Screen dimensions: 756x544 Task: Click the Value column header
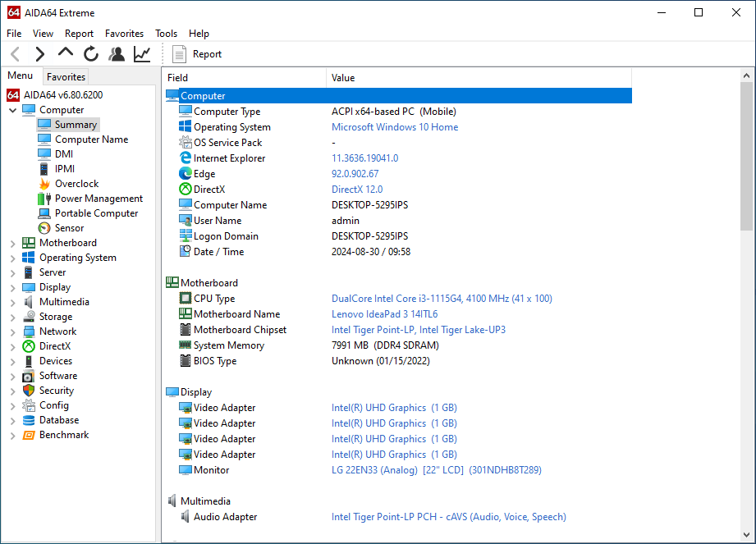479,78
